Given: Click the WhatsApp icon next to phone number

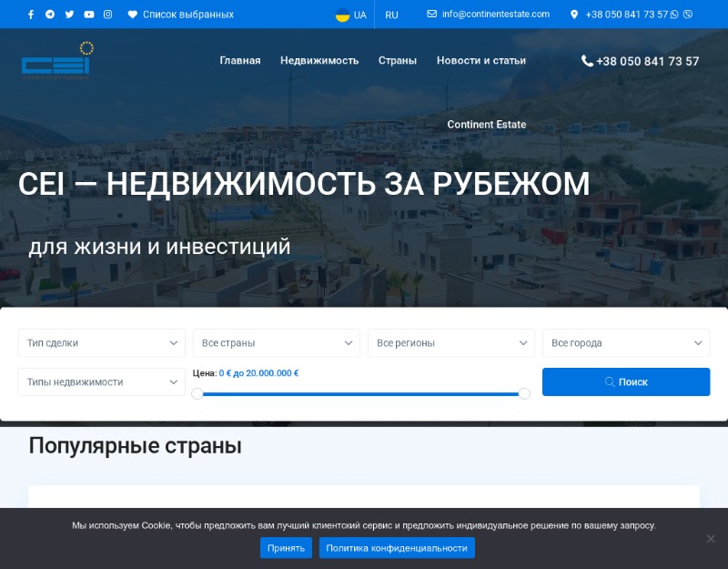Looking at the screenshot, I should pyautogui.click(x=674, y=15).
